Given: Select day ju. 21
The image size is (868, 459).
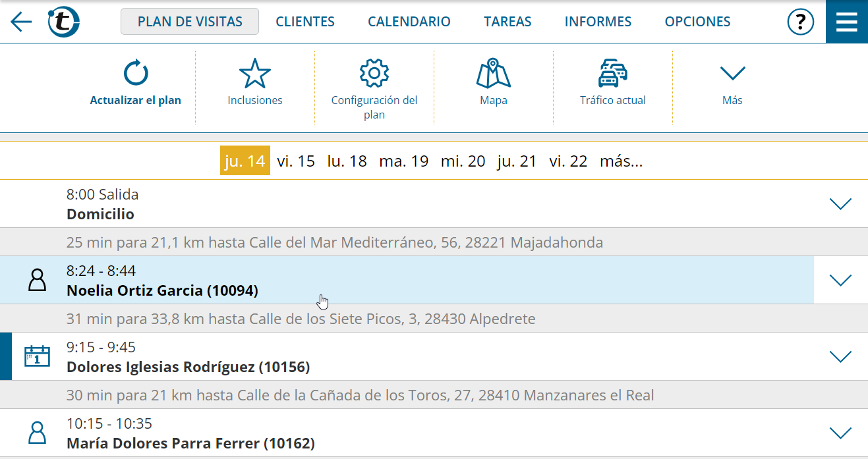Looking at the screenshot, I should coord(517,161).
